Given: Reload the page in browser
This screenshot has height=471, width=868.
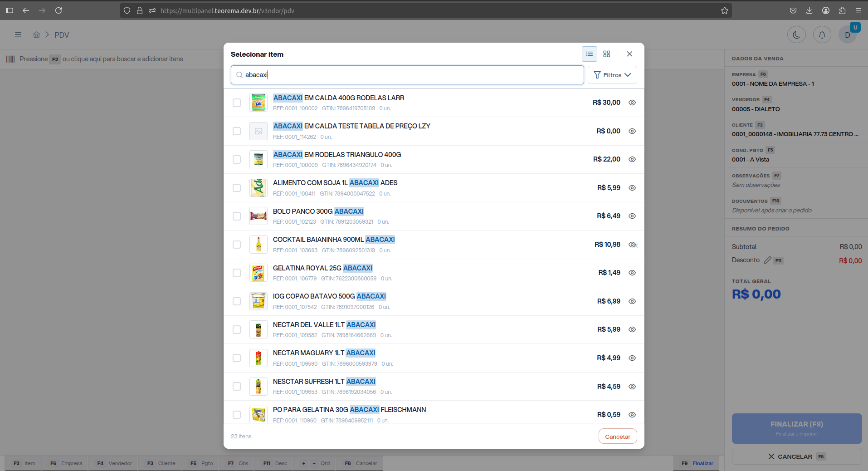Looking at the screenshot, I should [59, 10].
